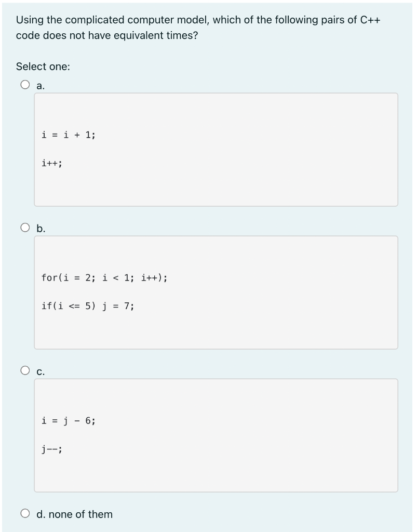Click the line 'if(i <= 5) j = 7;'
The image size is (417, 532).
tap(87, 306)
